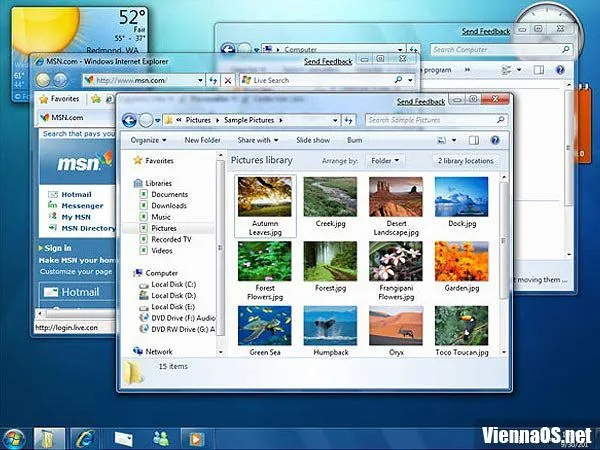Click the Favorites star in explorer sidebar
Image resolution: width=600 pixels, height=450 pixels.
pyautogui.click(x=138, y=160)
